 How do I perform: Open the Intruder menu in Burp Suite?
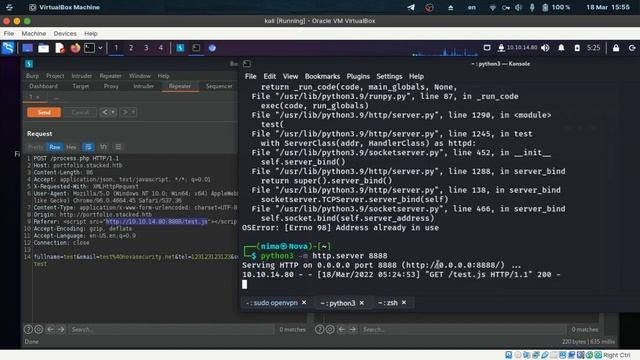tap(82, 76)
